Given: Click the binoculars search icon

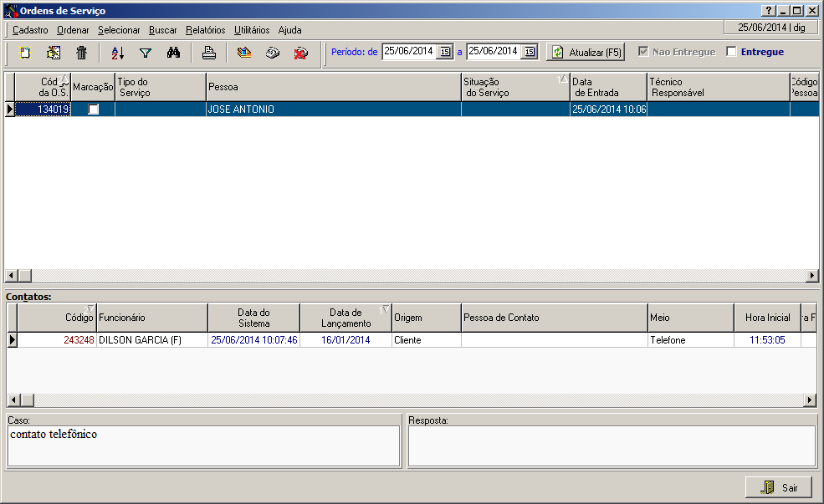Looking at the screenshot, I should click(174, 53).
